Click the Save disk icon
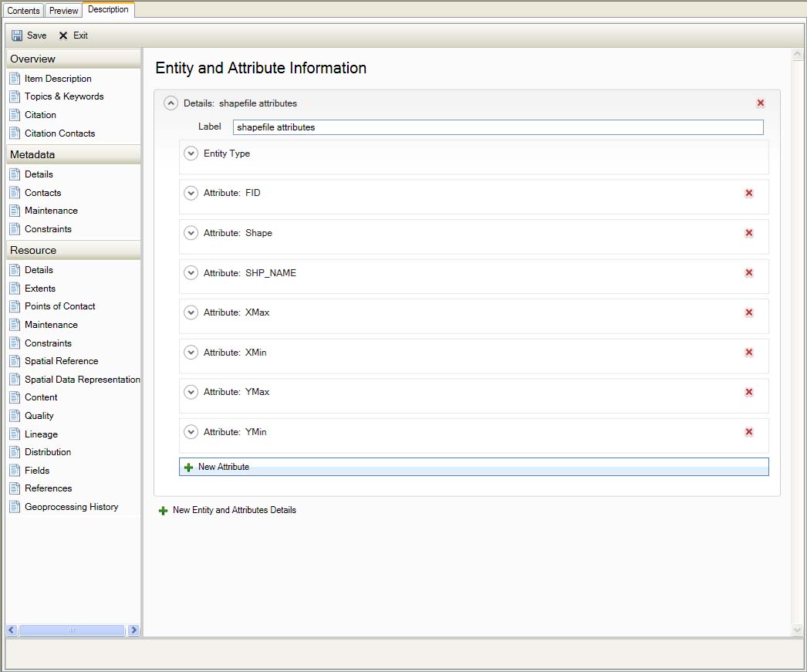807x672 pixels. pos(17,35)
